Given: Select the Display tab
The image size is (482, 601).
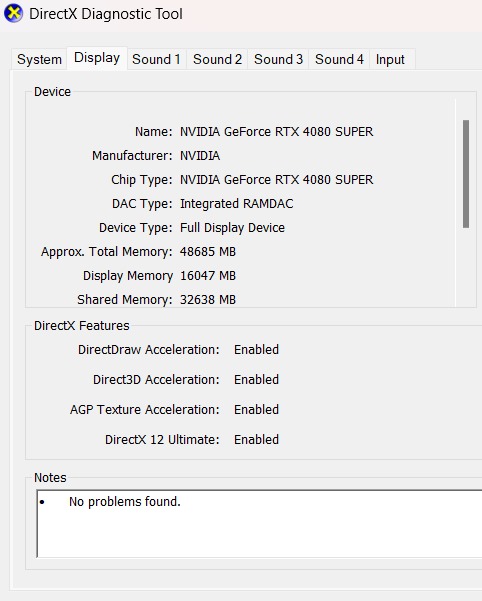Looking at the screenshot, I should click(x=97, y=58).
